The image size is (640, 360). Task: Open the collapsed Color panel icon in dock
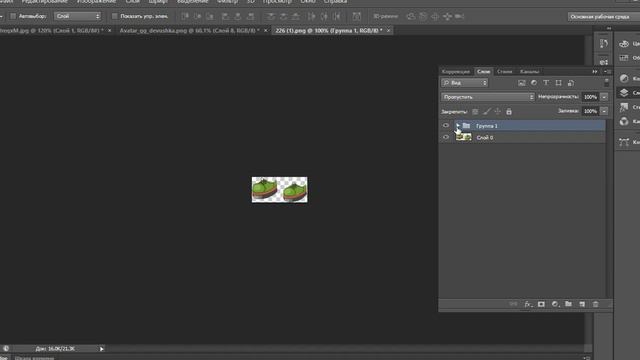(x=624, y=44)
